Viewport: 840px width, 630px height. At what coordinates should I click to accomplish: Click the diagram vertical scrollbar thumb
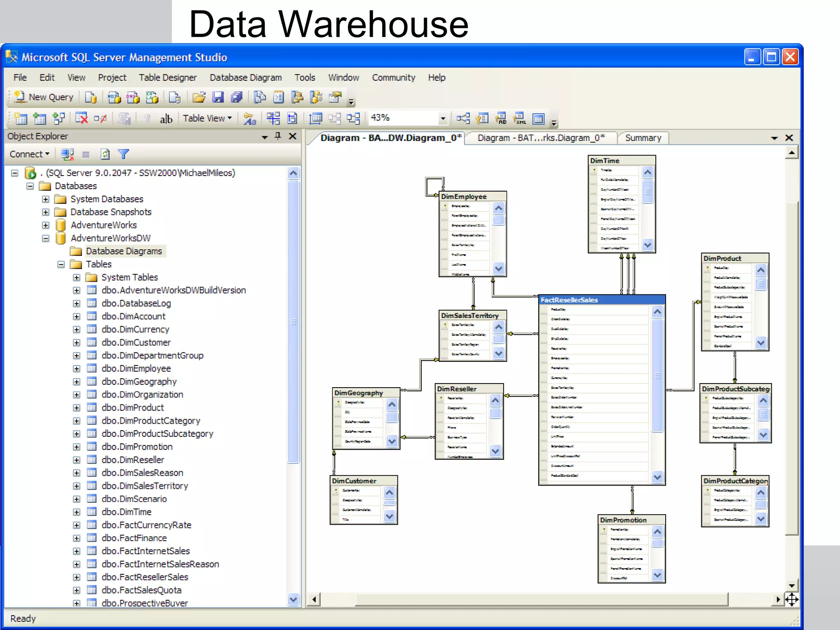click(792, 368)
